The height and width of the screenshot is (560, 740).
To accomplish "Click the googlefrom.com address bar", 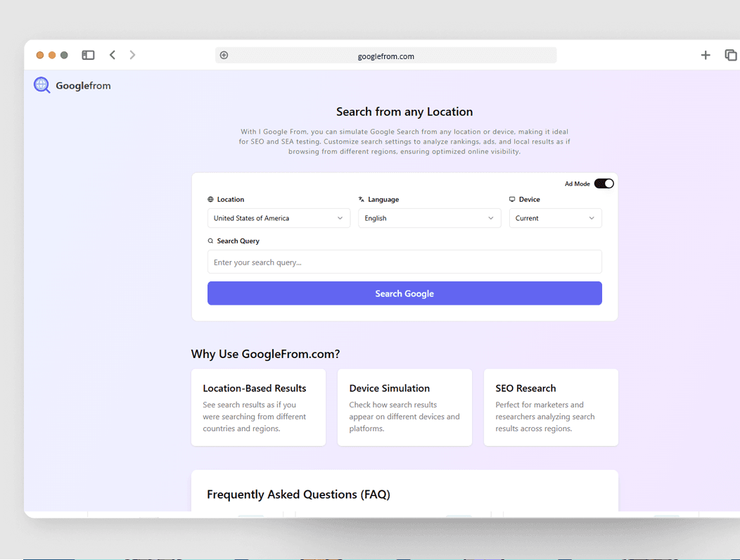I will pos(385,56).
